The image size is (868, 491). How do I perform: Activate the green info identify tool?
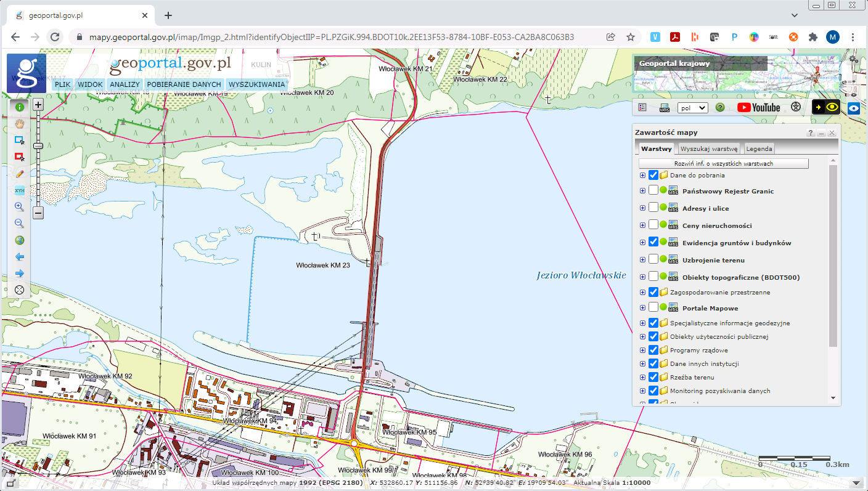point(19,107)
